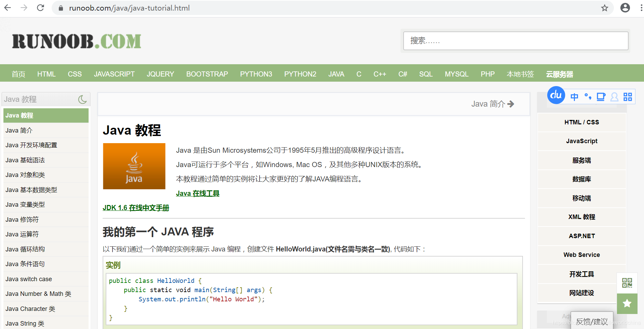Open JQUERY in the navigation bar
Screen dimensions: 644x329
[x=160, y=74]
